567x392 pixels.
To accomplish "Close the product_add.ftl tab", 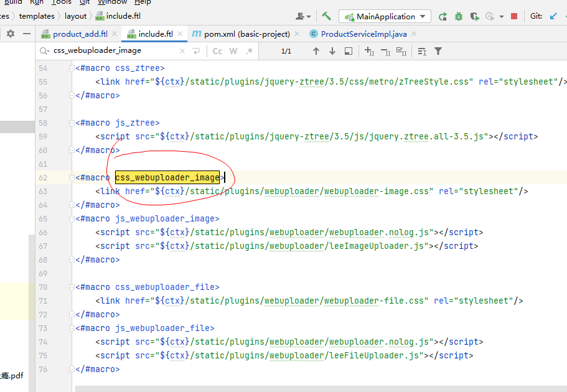I will (x=115, y=34).
